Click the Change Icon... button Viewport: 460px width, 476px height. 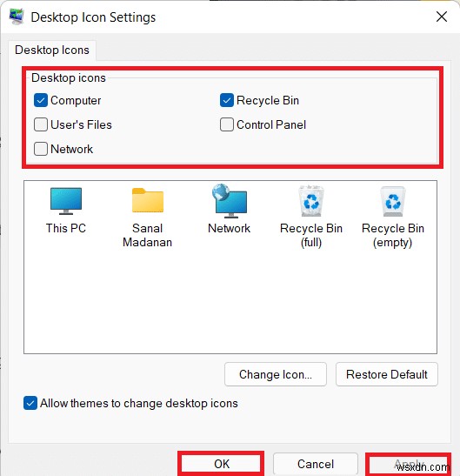pos(276,374)
